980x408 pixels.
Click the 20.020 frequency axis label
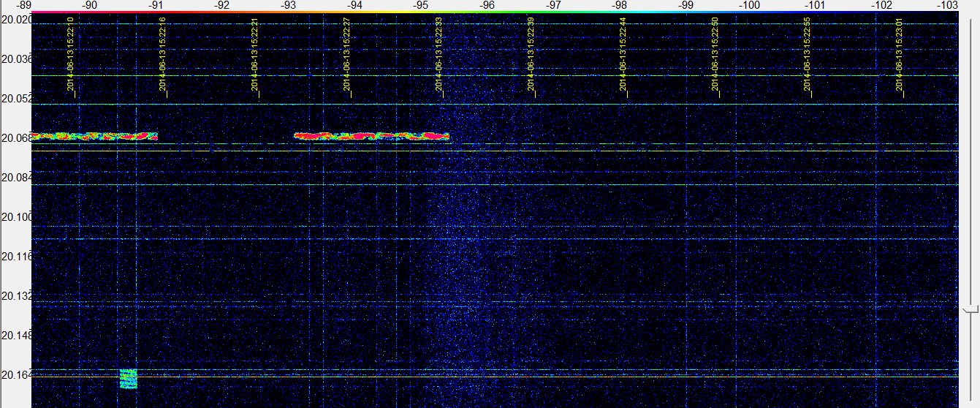tap(16, 20)
